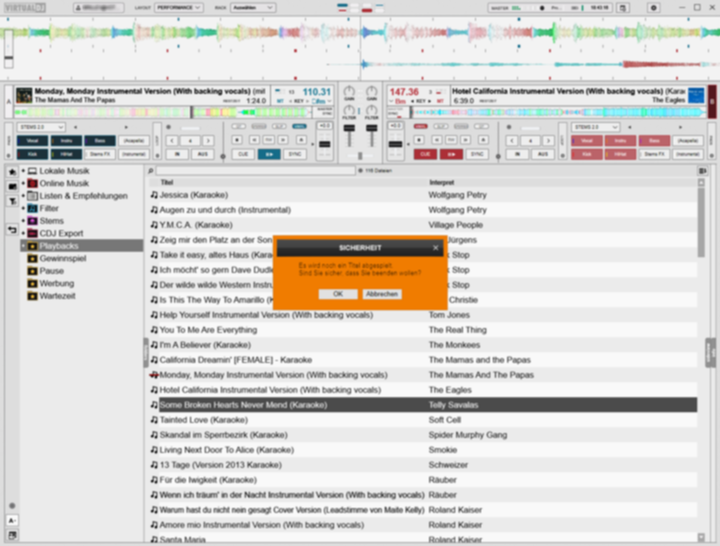The image size is (720, 546).
Task: Click left deck pitch fader handle
Action: tap(325, 144)
